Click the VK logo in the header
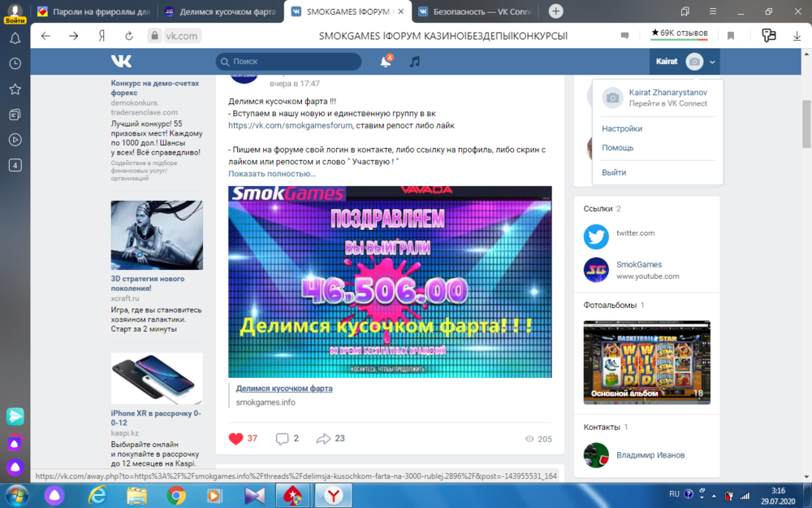Image resolution: width=812 pixels, height=508 pixels. click(x=121, y=61)
